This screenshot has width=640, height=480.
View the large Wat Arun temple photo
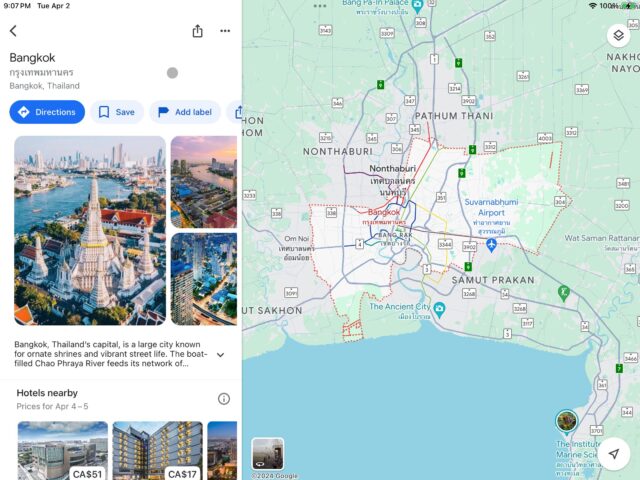click(90, 230)
